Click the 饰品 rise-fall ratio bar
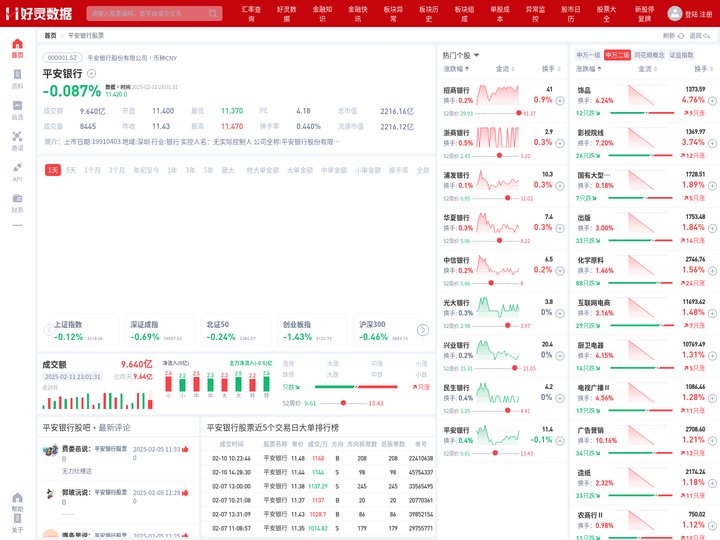The height and width of the screenshot is (540, 720). point(641,113)
